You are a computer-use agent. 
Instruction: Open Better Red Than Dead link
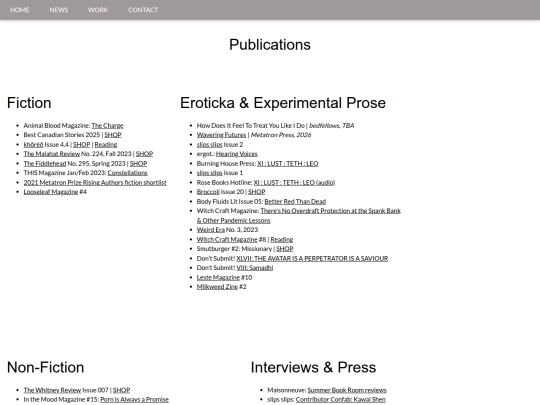click(295, 201)
